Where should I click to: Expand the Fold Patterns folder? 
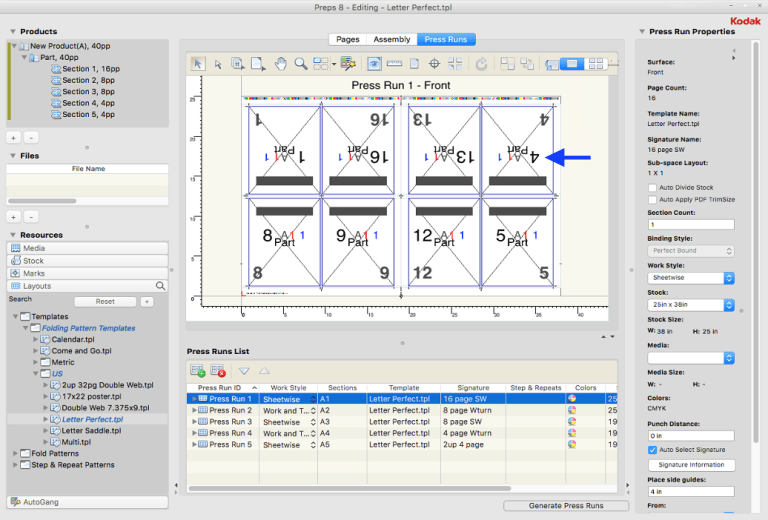click(x=14, y=453)
